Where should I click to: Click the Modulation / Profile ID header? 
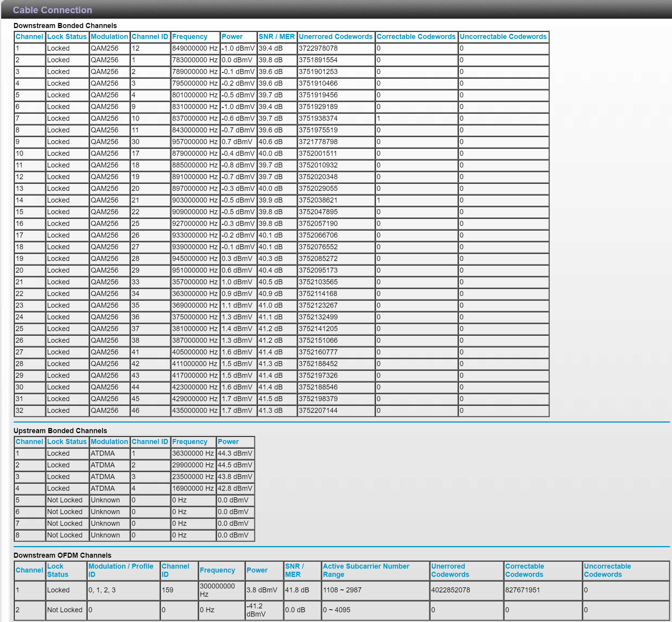click(x=121, y=570)
